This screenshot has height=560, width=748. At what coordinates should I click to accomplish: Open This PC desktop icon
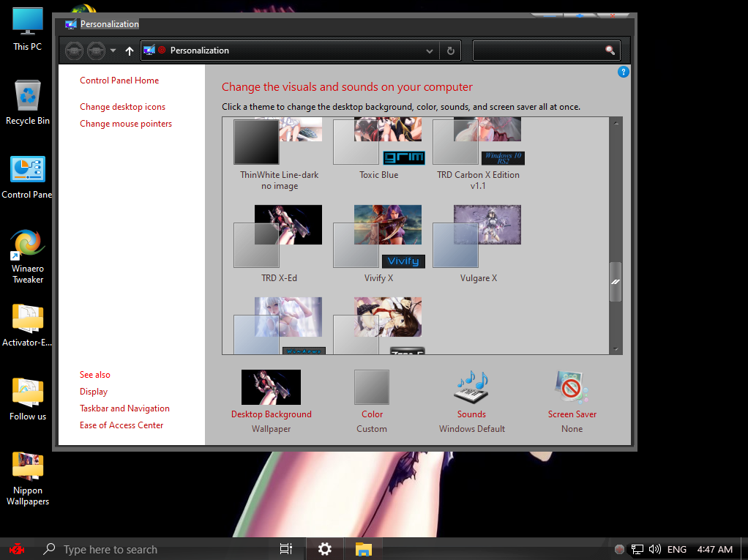[27, 29]
